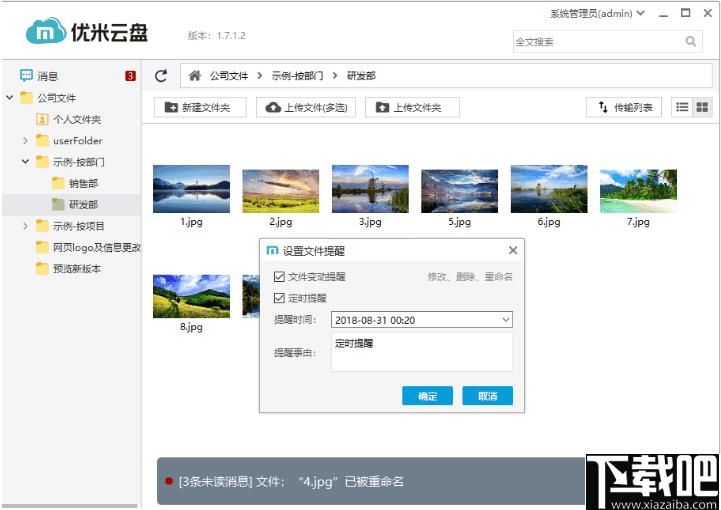Click the 优米云盘 cloud logo

pyautogui.click(x=45, y=31)
